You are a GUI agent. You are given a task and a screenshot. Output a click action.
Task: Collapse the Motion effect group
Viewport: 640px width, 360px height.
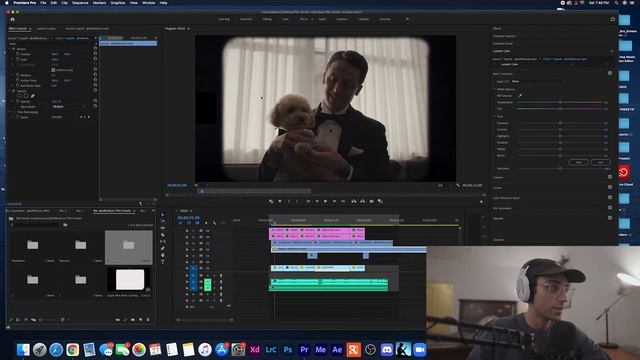pos(10,49)
